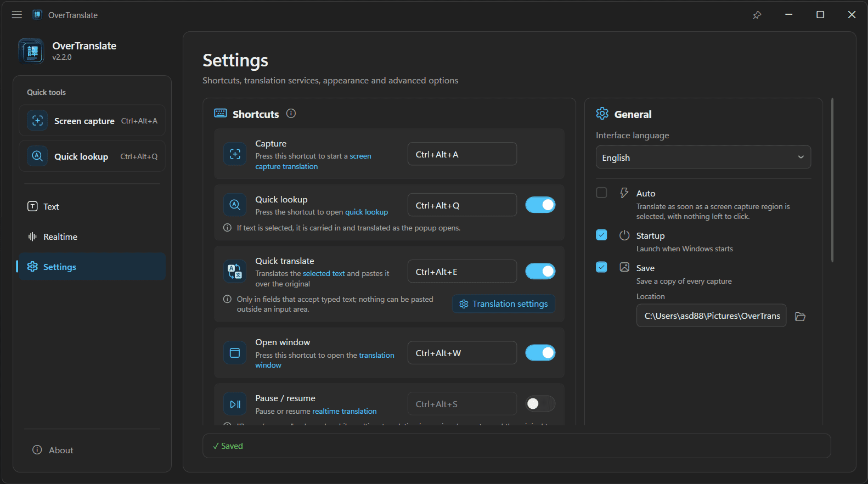Turn off the Open window shortcut toggle
The width and height of the screenshot is (868, 484).
540,353
